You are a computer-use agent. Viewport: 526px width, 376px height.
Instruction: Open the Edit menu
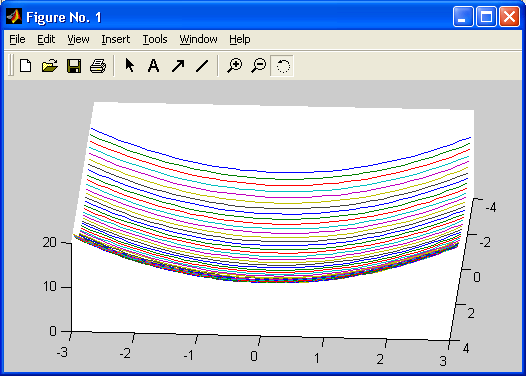tap(46, 40)
